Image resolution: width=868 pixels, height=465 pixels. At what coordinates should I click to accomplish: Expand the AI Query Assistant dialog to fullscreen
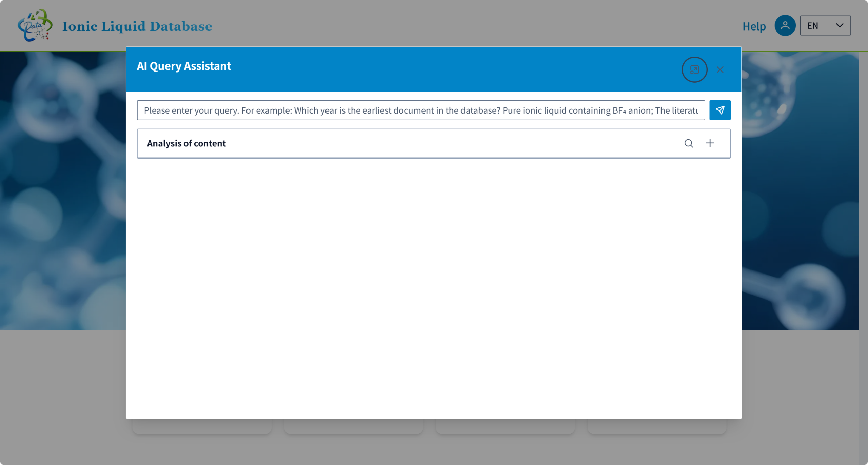pos(694,70)
